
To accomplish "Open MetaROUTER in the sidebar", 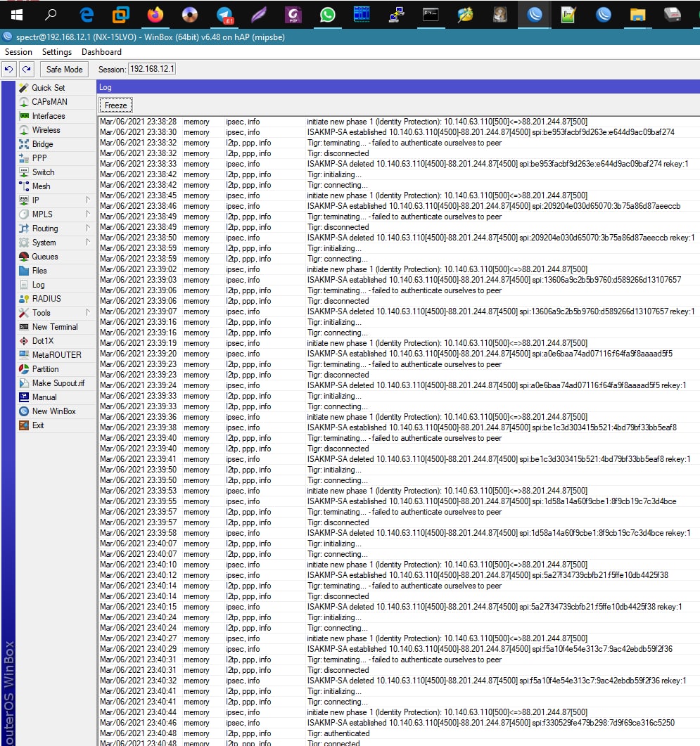I will point(56,355).
